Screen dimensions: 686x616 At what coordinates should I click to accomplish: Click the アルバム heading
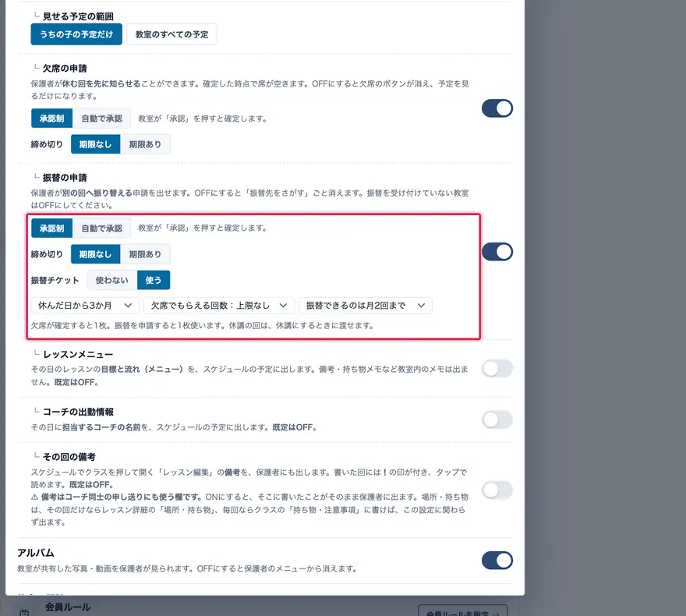click(35, 553)
